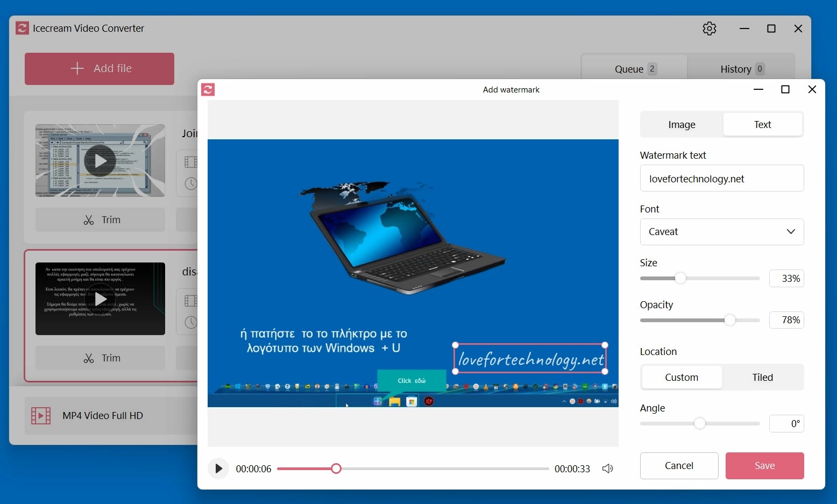
Task: Click top-left handle of watermark box
Action: pyautogui.click(x=456, y=345)
